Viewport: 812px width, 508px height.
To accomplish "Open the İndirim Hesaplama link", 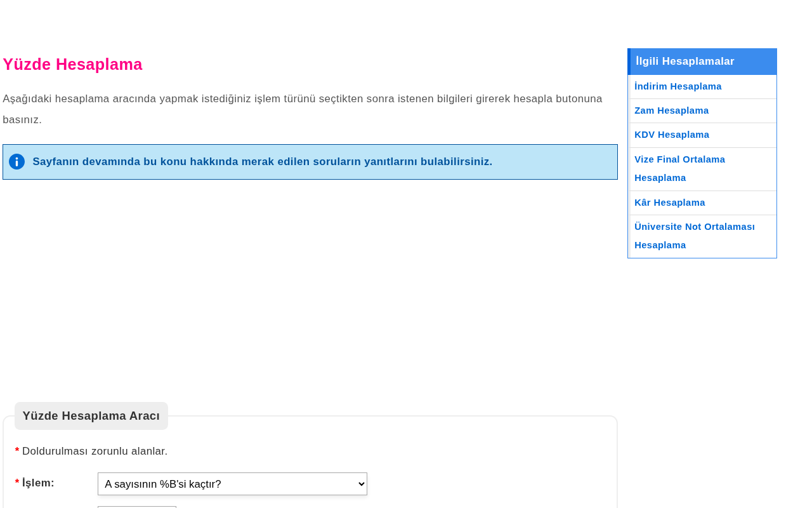I will coord(678,86).
